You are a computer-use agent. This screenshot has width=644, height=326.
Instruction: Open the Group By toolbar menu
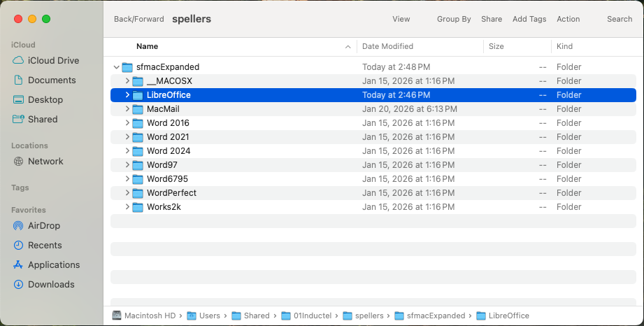(454, 19)
